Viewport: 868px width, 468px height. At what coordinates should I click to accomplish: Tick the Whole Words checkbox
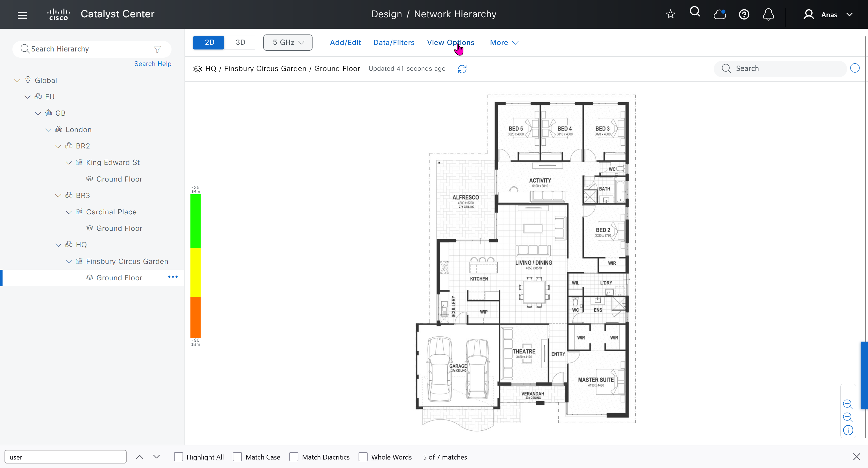point(363,457)
